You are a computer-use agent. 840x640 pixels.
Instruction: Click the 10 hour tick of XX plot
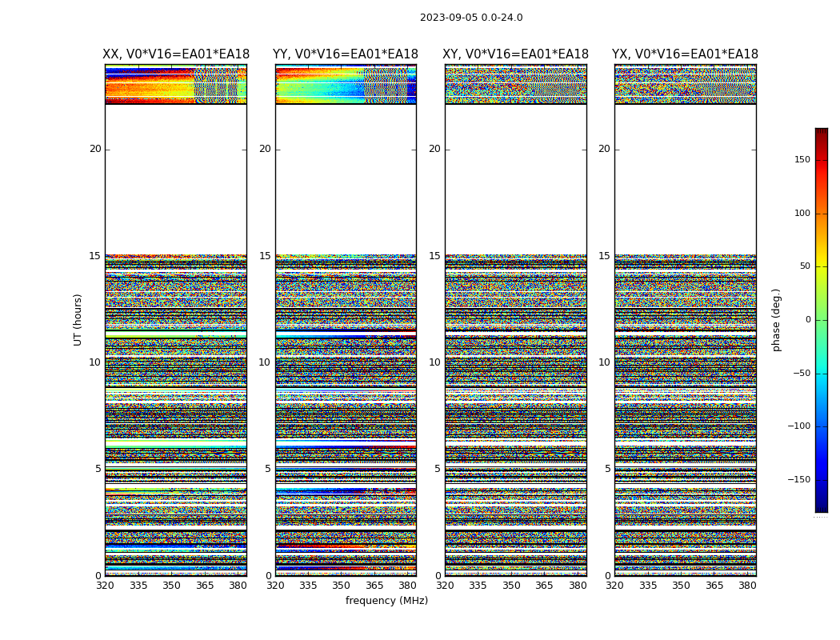coord(95,362)
